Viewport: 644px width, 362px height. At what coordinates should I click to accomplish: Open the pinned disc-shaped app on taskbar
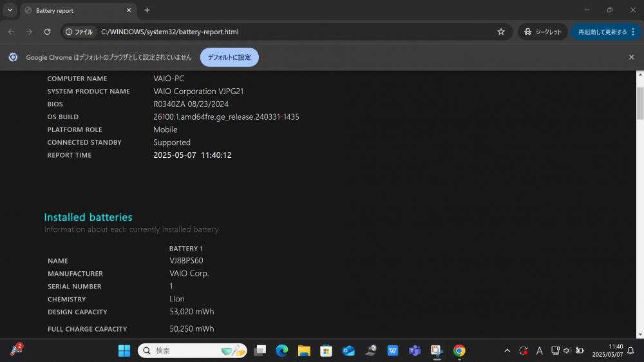(x=370, y=350)
